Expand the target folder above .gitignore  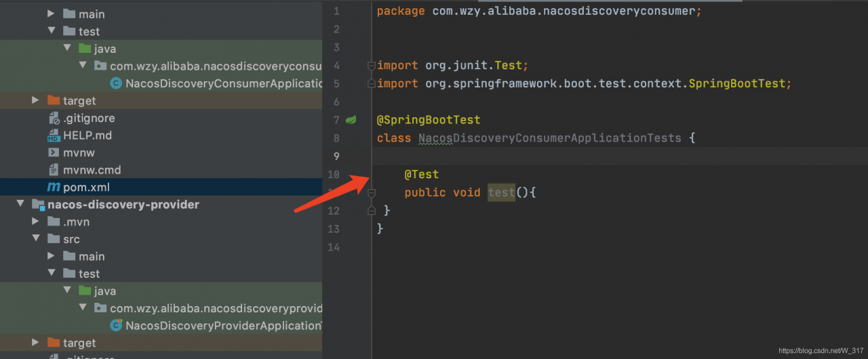35,100
